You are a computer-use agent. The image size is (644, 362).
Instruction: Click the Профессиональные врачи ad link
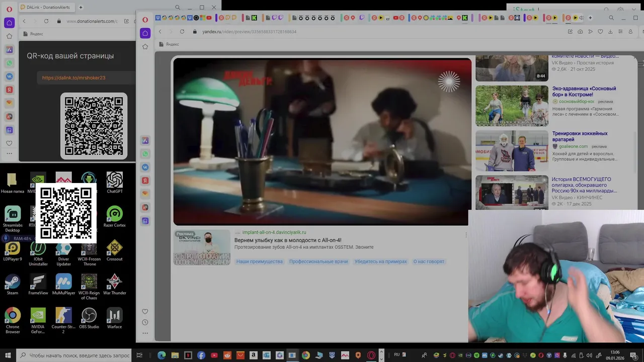318,261
